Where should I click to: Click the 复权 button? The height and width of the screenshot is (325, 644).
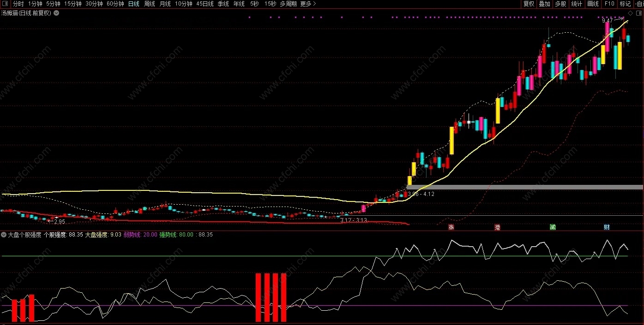pyautogui.click(x=529, y=4)
